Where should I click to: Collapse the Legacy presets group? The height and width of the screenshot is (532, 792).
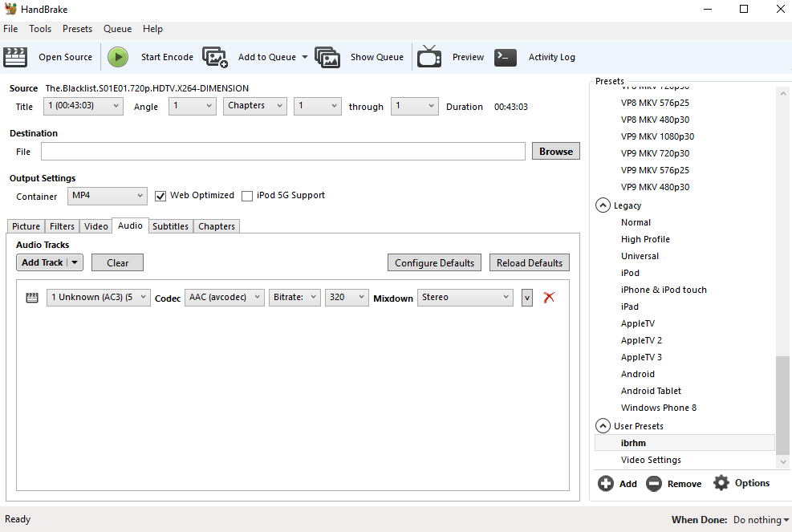pos(603,205)
